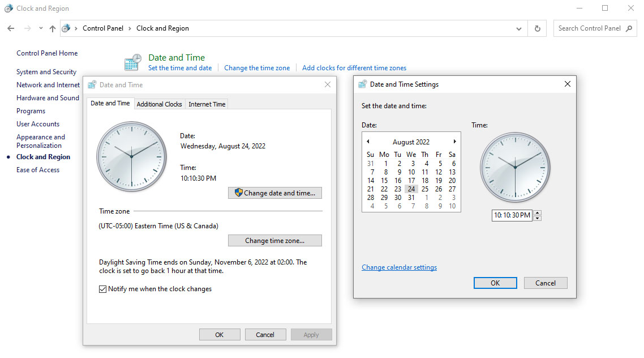Click the 10:10:30 PM time field
The height and width of the screenshot is (358, 644).
(x=512, y=215)
